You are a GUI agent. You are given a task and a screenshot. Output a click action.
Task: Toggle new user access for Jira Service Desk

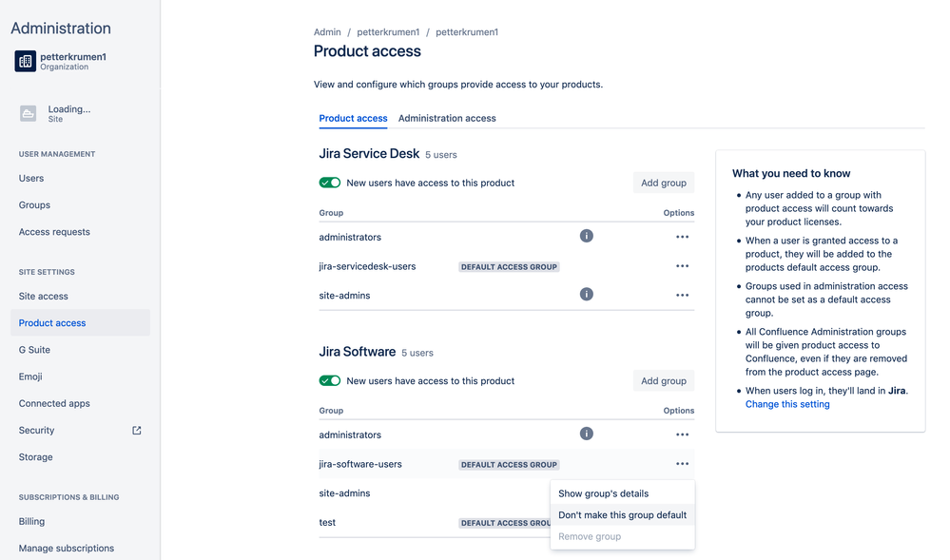(x=330, y=183)
